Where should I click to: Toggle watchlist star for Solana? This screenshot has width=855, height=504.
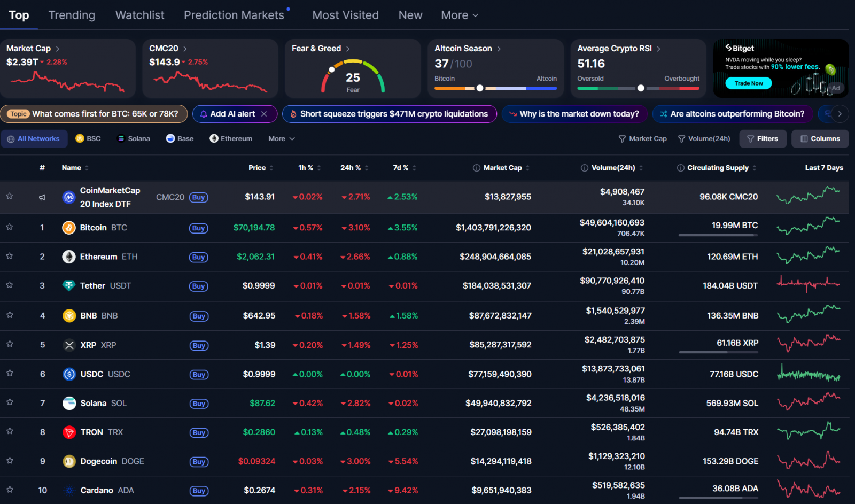click(x=10, y=402)
